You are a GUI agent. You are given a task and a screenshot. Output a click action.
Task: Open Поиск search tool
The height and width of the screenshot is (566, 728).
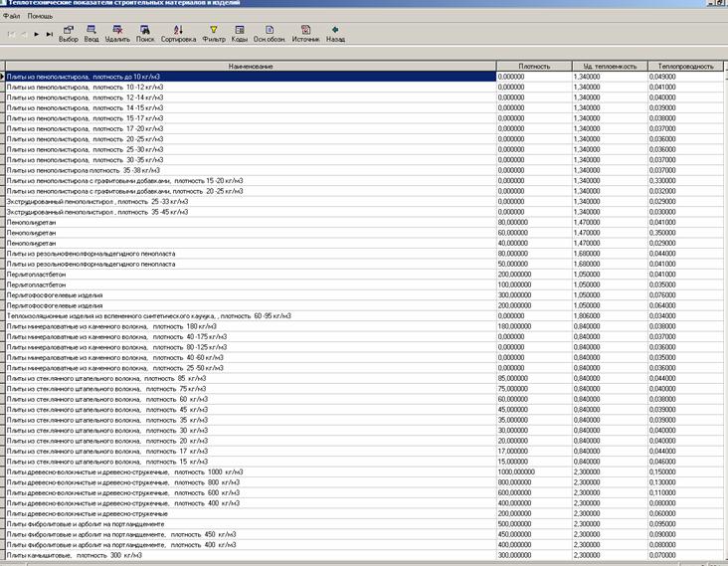pos(145,31)
